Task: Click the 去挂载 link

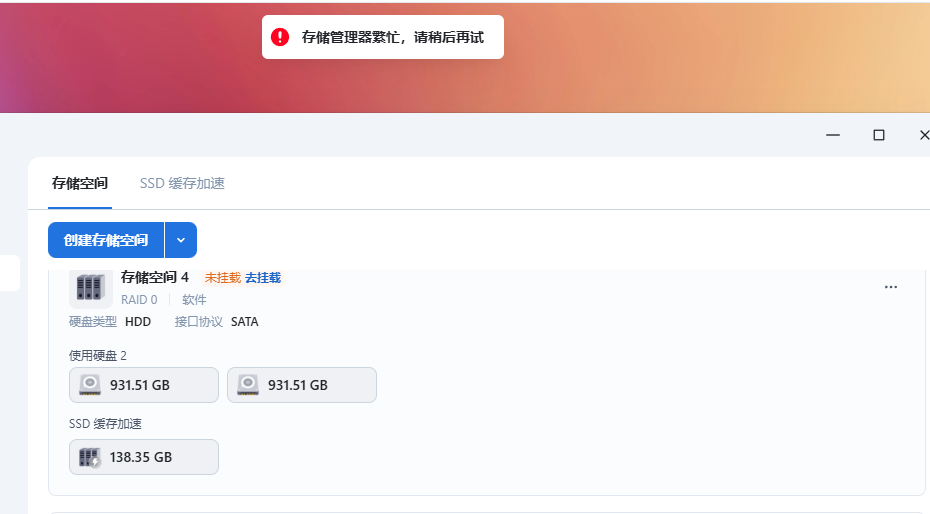Action: coord(263,278)
